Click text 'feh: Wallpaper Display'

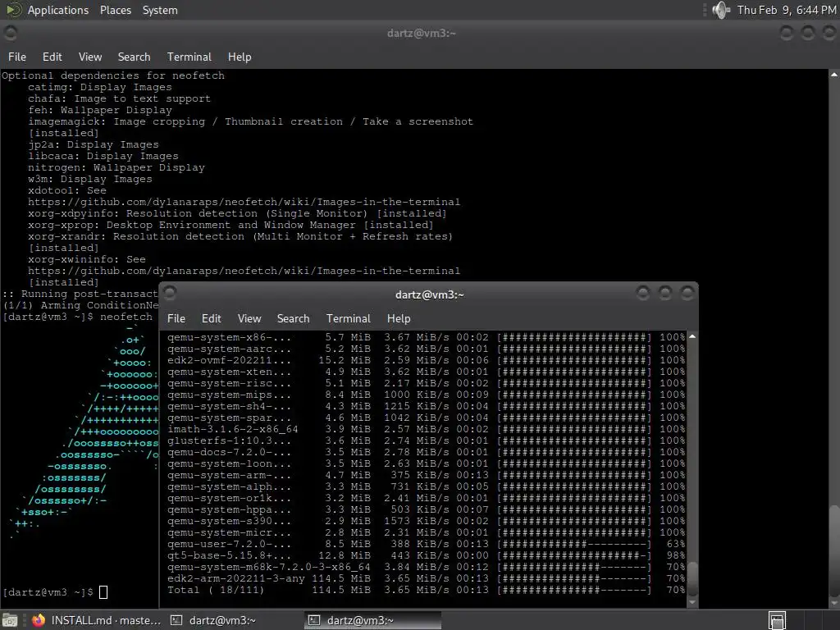(x=99, y=111)
